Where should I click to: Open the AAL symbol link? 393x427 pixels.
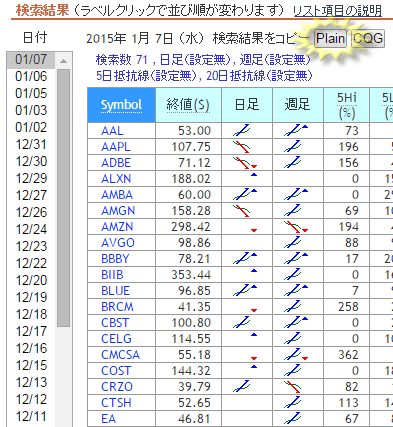pyautogui.click(x=112, y=131)
